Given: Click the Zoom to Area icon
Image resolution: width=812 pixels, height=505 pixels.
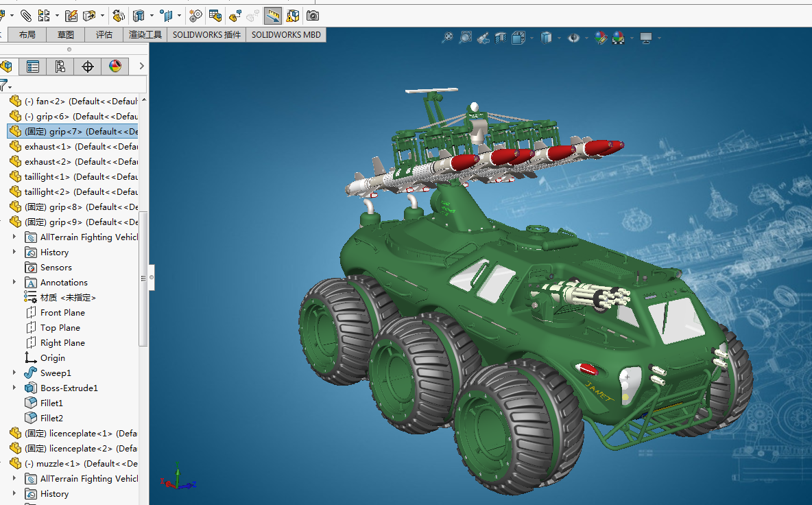Looking at the screenshot, I should pos(466,38).
